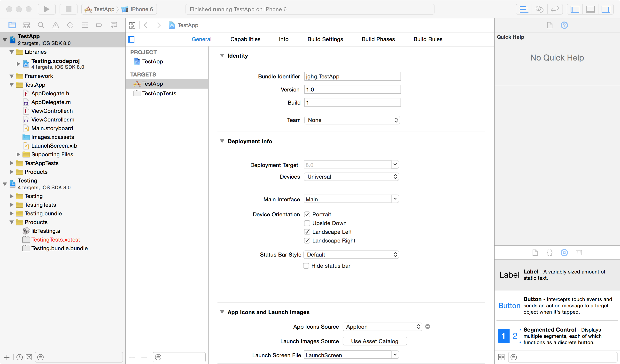Switch to the Build Settings tab
Image resolution: width=620 pixels, height=364 pixels.
325,39
